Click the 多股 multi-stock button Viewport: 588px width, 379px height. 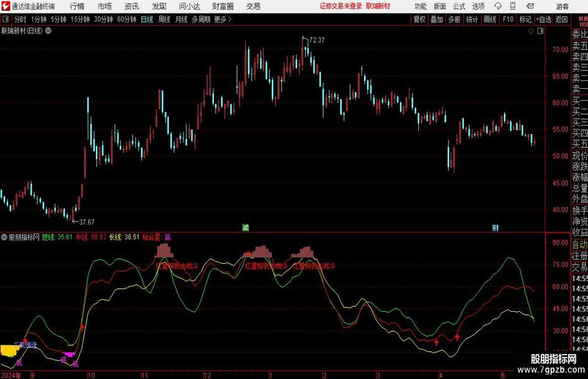click(x=454, y=19)
